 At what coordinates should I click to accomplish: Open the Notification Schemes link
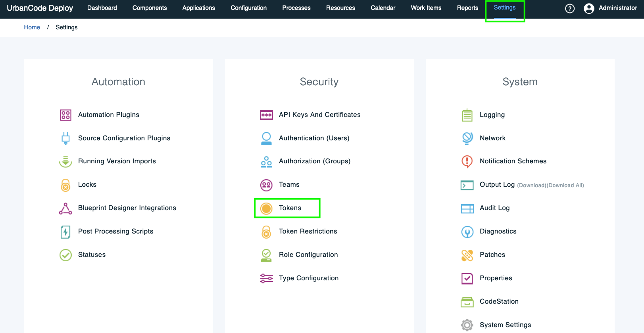point(513,161)
